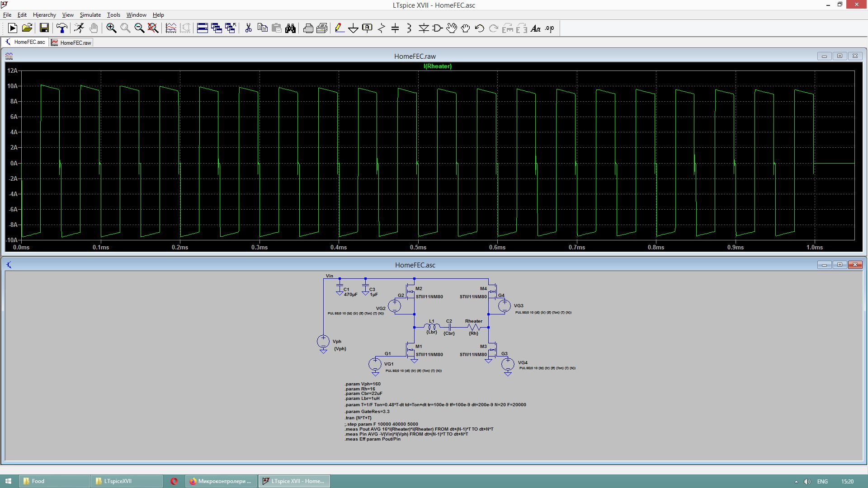Screen dimensions: 868x488
Task: Click the Cut scissors icon
Action: (x=248, y=28)
